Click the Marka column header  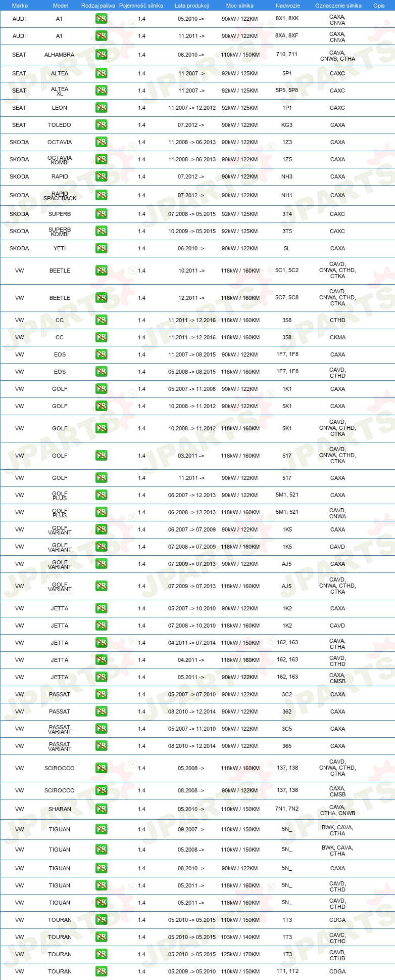(x=20, y=6)
